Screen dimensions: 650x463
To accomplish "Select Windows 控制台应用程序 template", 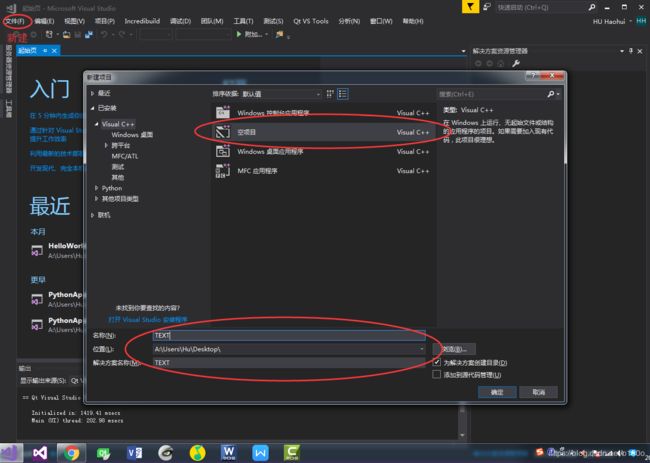I will click(x=323, y=113).
